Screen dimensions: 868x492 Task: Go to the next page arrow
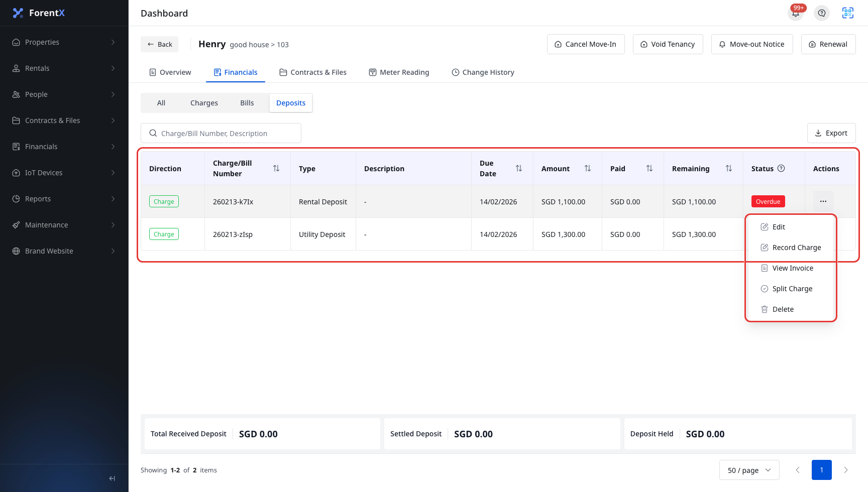point(846,470)
